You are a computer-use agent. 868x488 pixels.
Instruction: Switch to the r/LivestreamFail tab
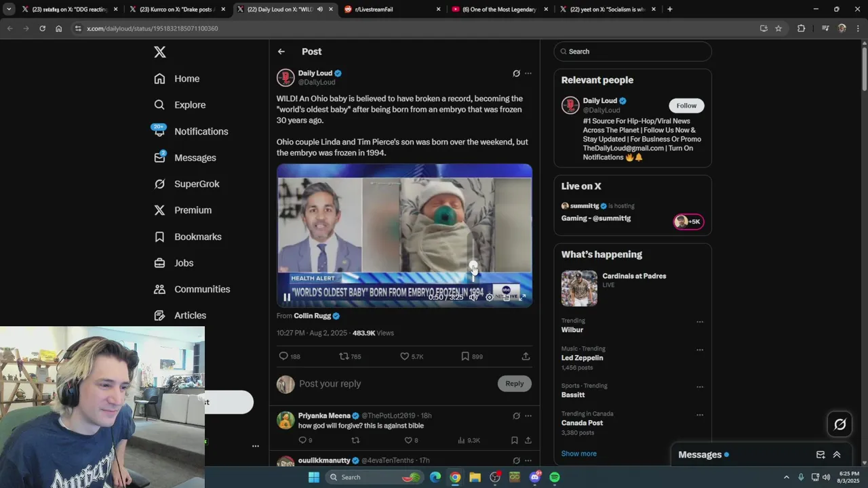(392, 9)
